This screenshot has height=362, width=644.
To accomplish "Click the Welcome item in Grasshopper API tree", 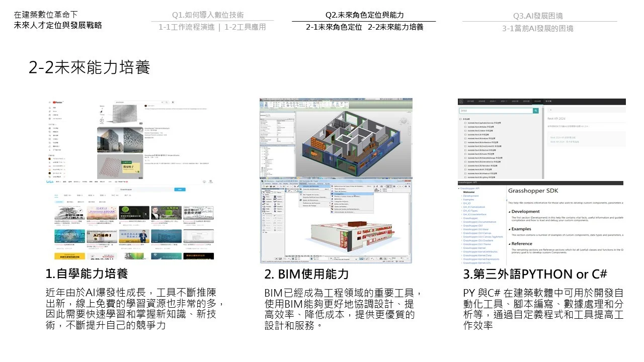I will [x=468, y=192].
